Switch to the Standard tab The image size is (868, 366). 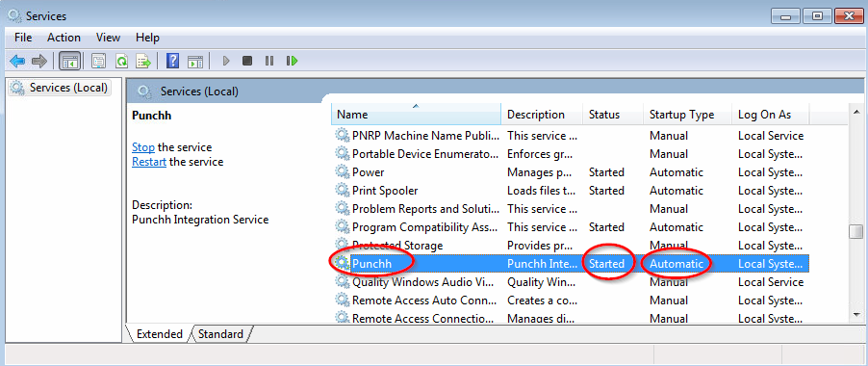click(220, 334)
